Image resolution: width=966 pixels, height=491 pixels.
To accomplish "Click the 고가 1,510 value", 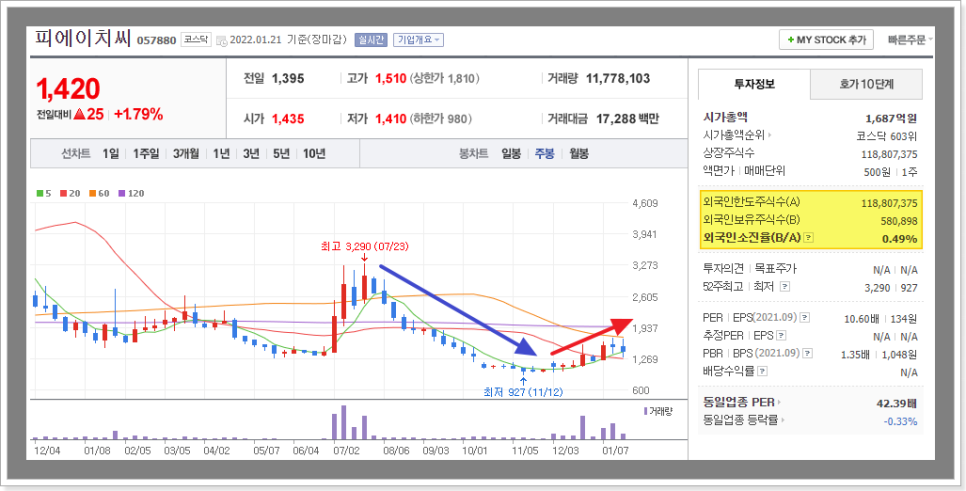I will coord(391,79).
